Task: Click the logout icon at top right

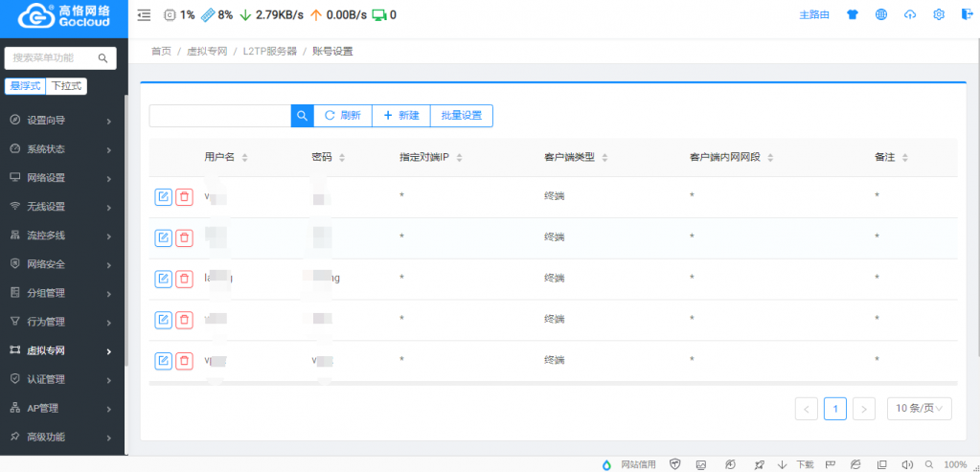Action: coord(967,15)
